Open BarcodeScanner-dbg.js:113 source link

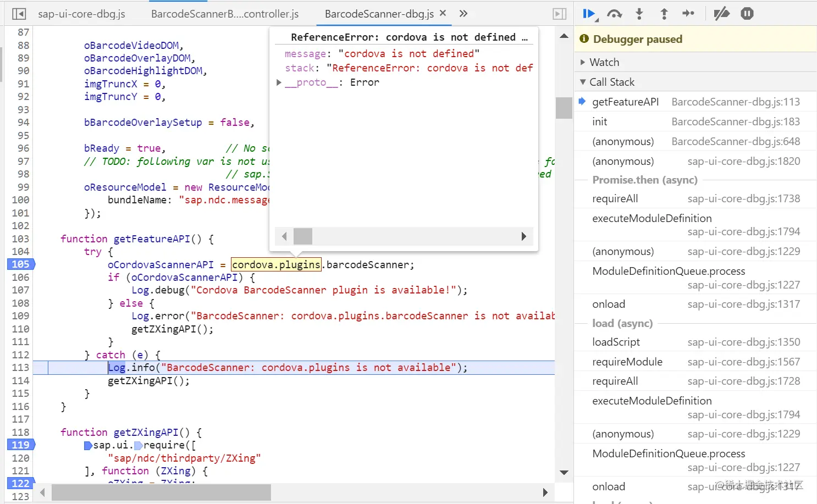tap(736, 102)
